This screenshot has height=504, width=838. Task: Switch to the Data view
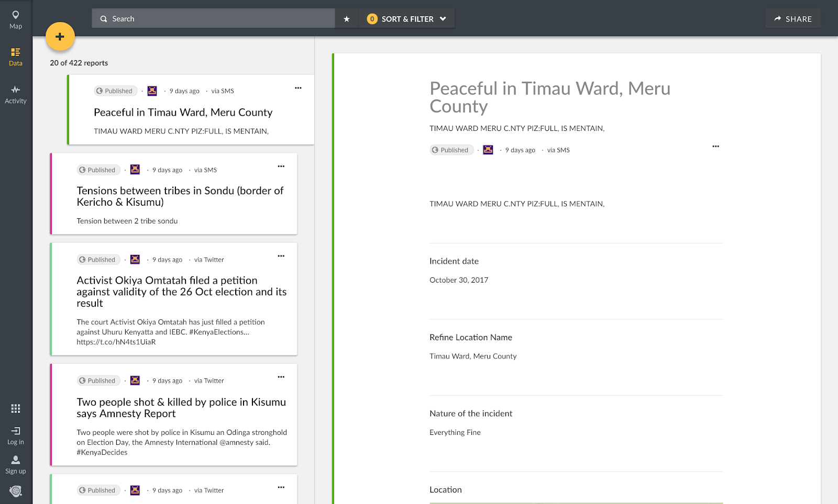pyautogui.click(x=16, y=57)
